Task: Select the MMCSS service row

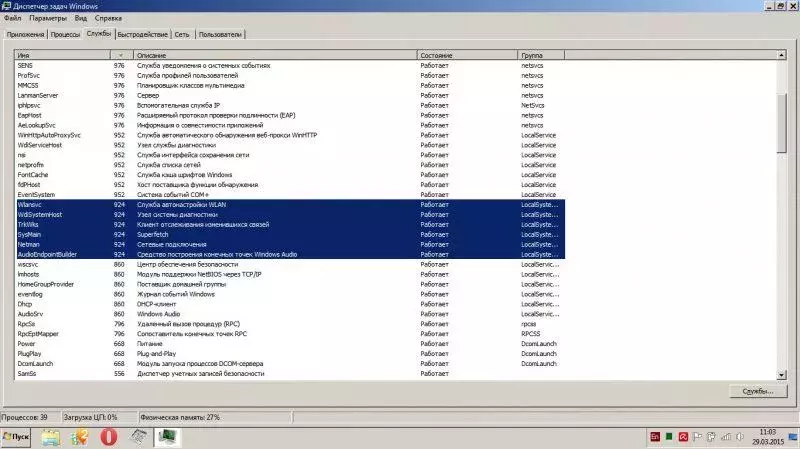Action: pos(290,85)
